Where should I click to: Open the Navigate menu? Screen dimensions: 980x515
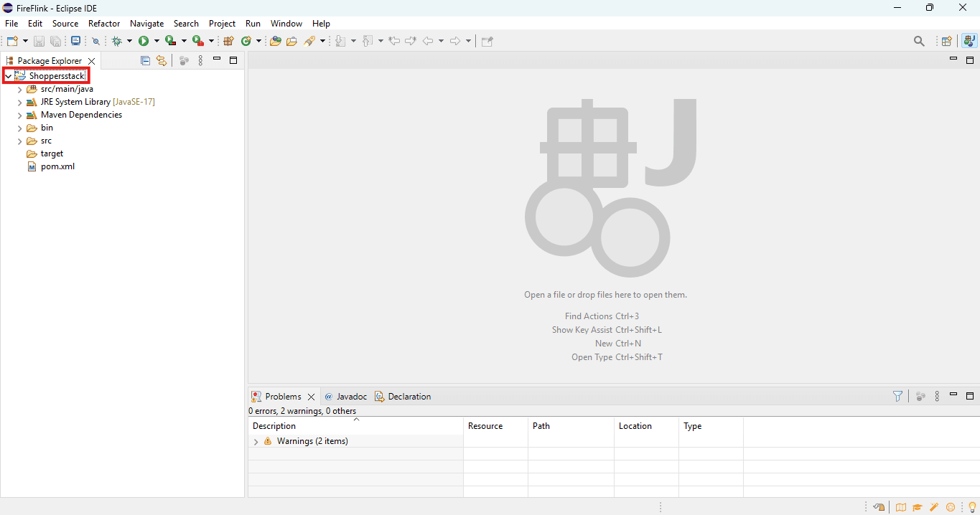(147, 24)
